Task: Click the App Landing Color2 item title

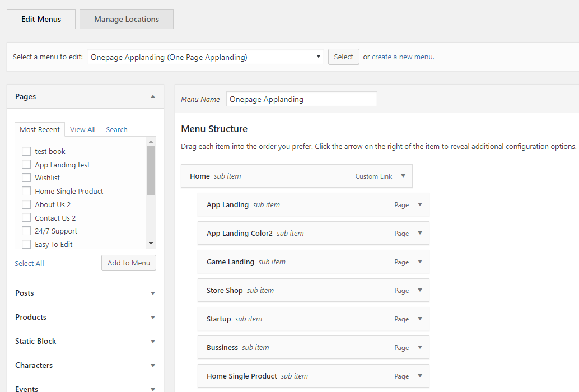Action: 239,234
